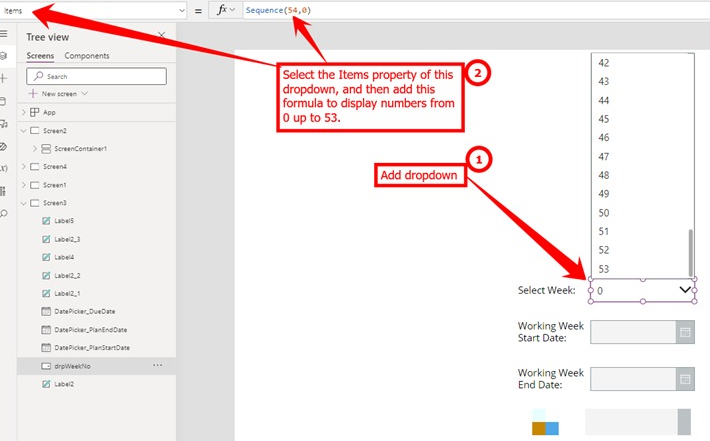Select Label2_1 control in tree
710x441 pixels.
click(67, 293)
